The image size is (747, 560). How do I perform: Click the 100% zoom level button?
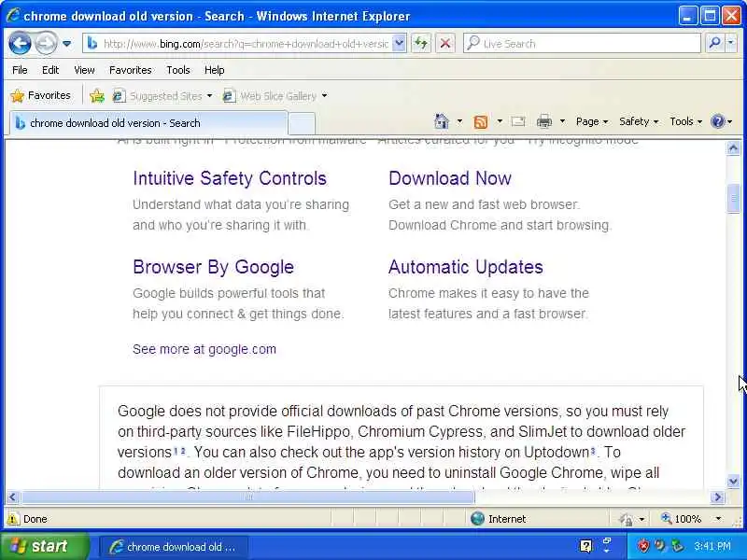point(682,519)
